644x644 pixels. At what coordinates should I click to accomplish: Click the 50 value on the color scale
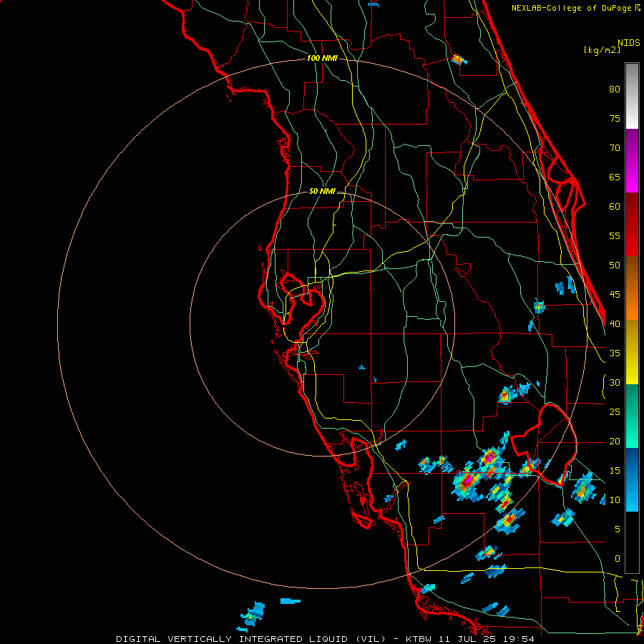tap(615, 265)
